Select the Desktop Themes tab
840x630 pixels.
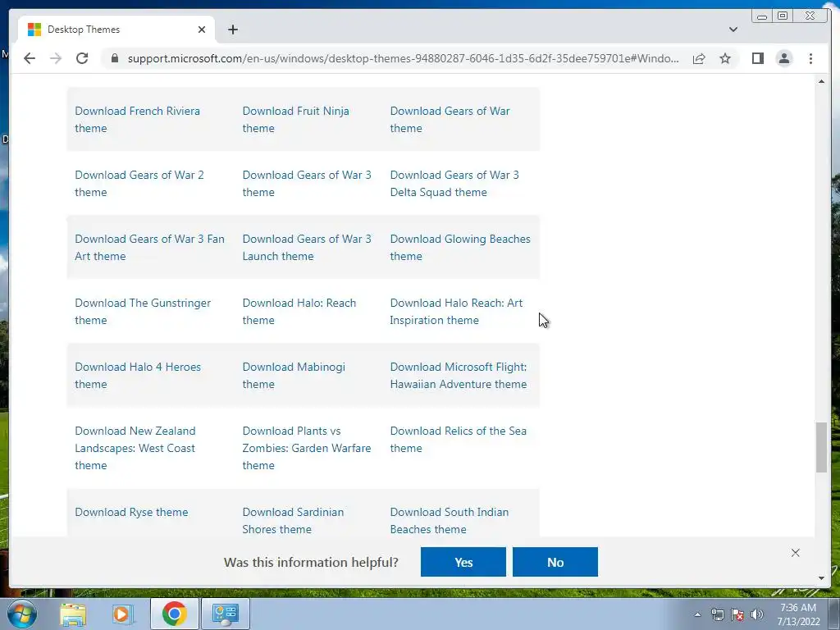coord(116,30)
